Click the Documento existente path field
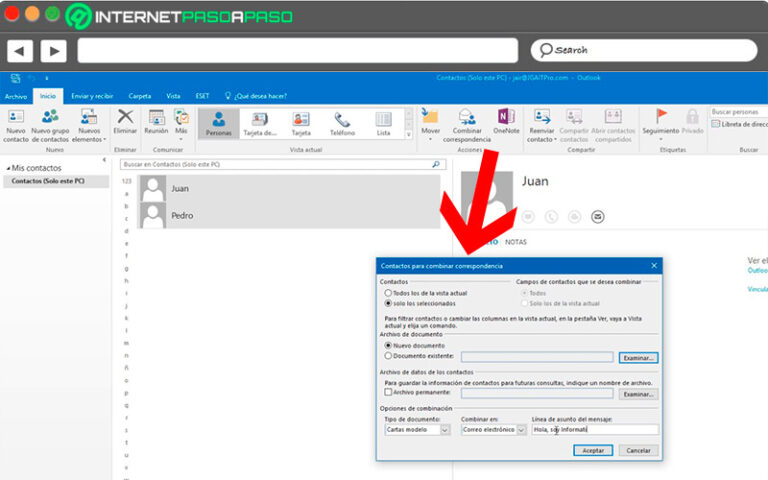Screen dimensions: 768x480 (x=537, y=357)
